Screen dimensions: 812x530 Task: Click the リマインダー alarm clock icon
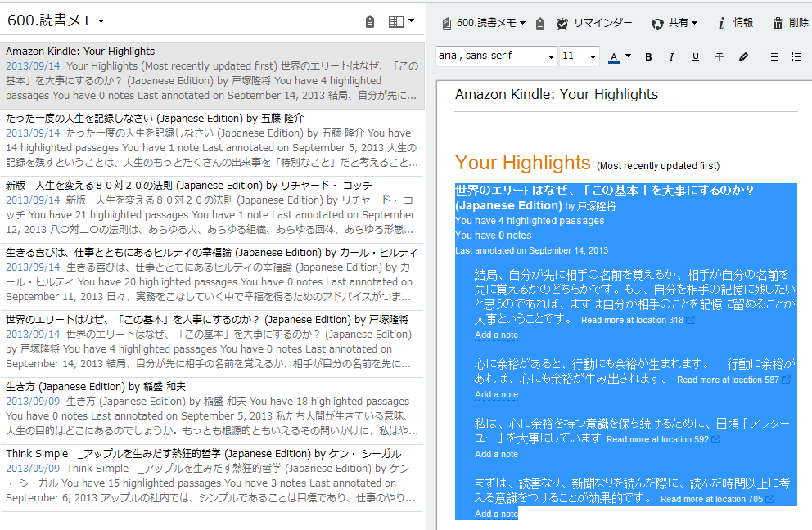[562, 23]
